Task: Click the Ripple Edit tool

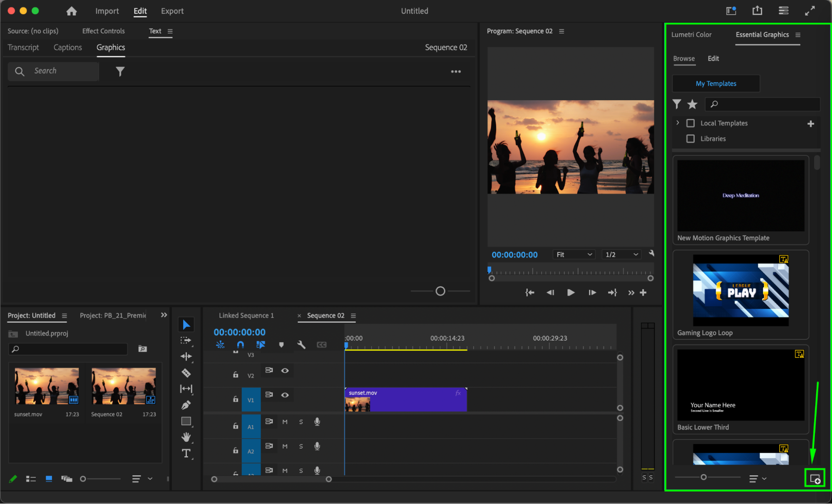Action: click(x=186, y=356)
